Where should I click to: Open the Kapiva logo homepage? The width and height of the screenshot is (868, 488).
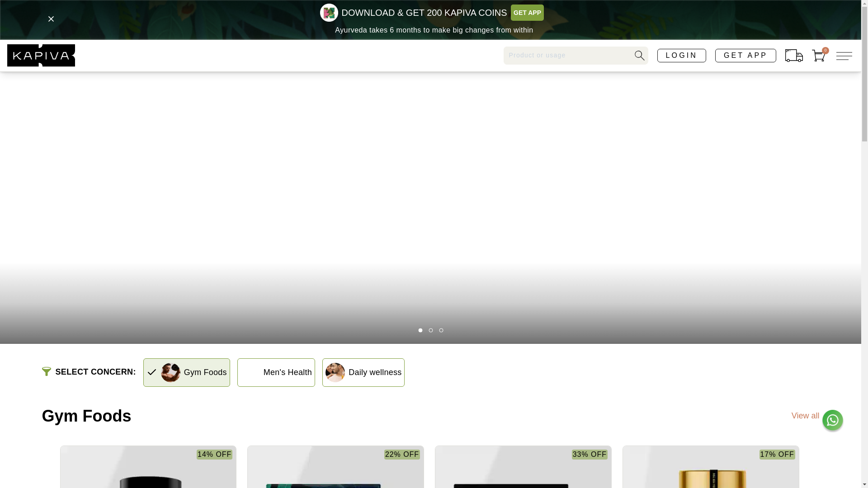(x=41, y=55)
